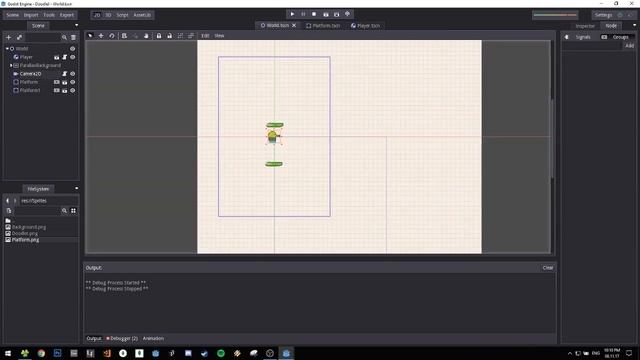Click Player's open-in-editor scene icon
This screenshot has height=360, width=640.
click(x=57, y=57)
